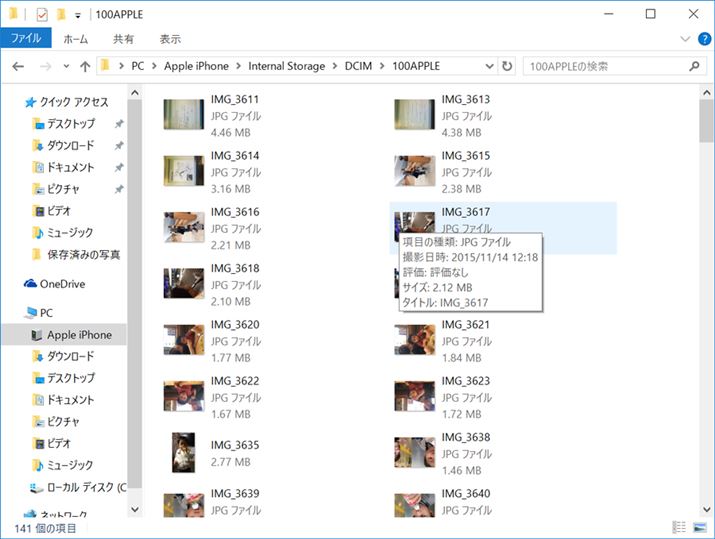The image size is (715, 539).
Task: Expand the ribbon with the chevron
Action: tap(685, 38)
